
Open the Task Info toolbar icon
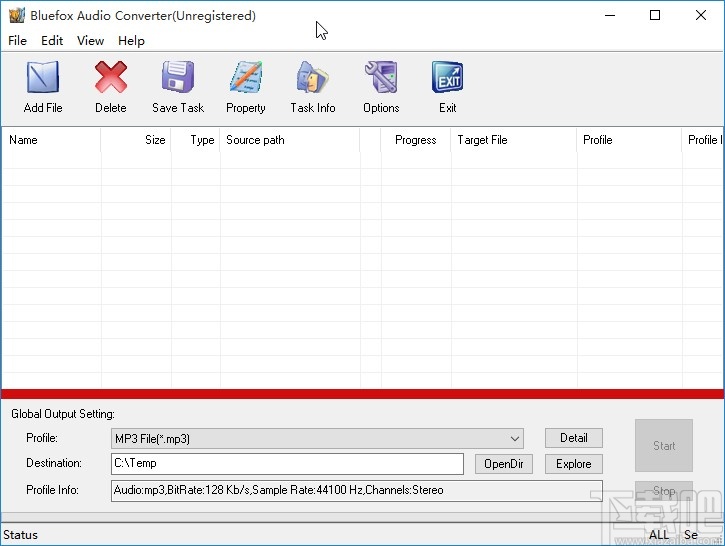coord(313,77)
